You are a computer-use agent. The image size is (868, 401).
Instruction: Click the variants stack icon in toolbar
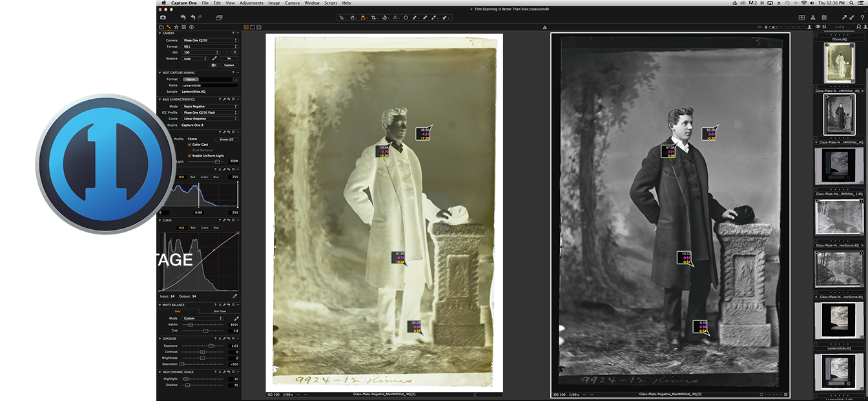[x=219, y=17]
